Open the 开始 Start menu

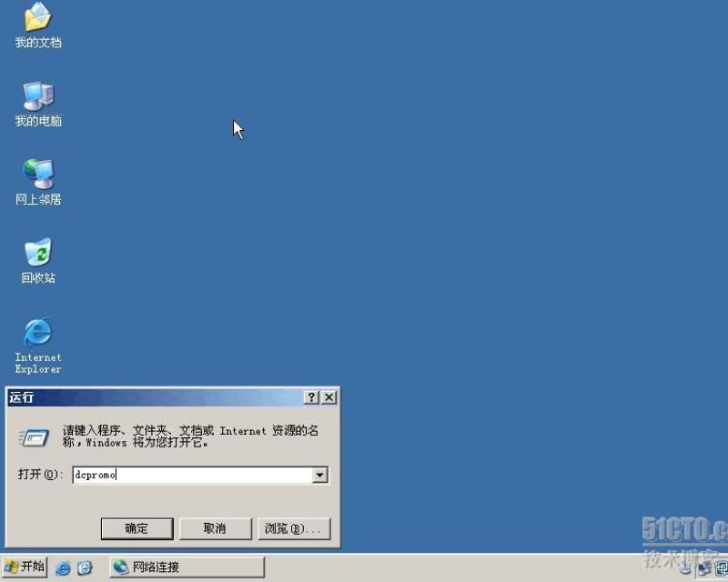pyautogui.click(x=25, y=567)
